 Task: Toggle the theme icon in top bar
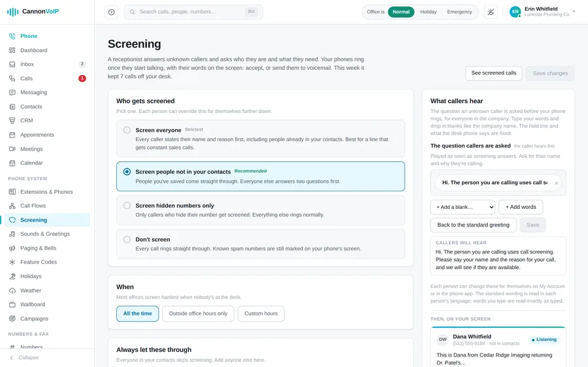(491, 12)
